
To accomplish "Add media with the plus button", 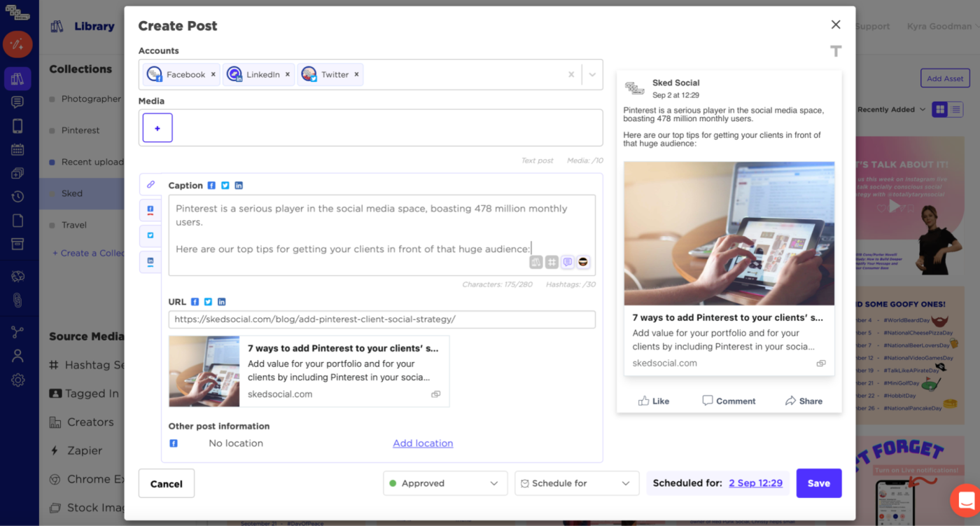I will [157, 128].
